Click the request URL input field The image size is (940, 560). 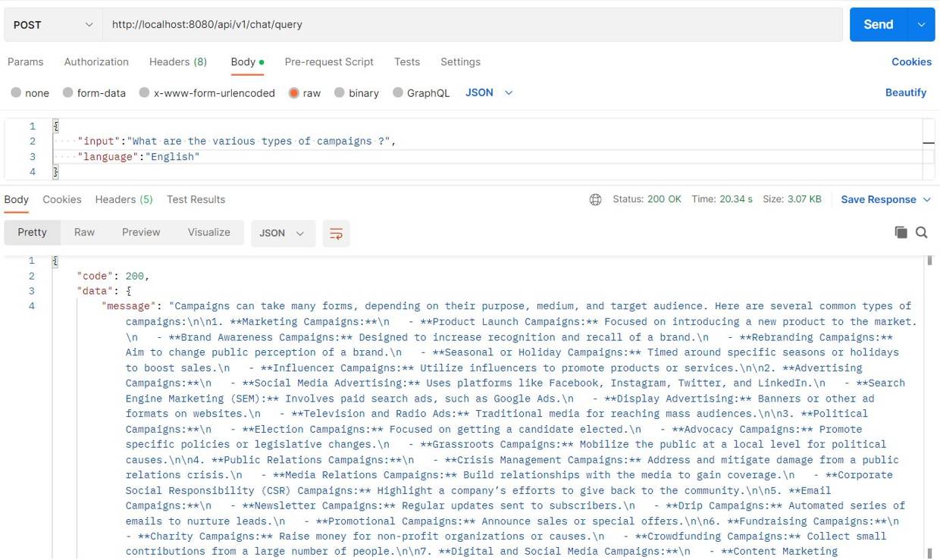[473, 24]
